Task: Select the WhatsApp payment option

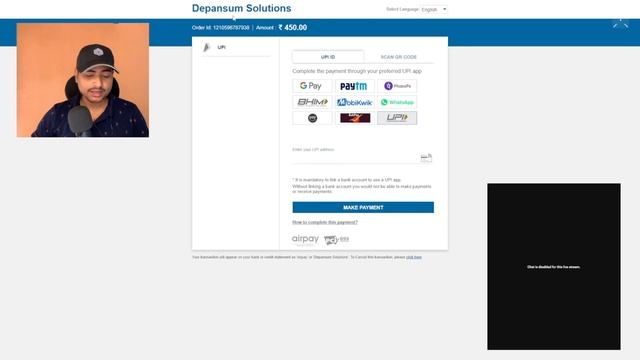Action: [397, 102]
